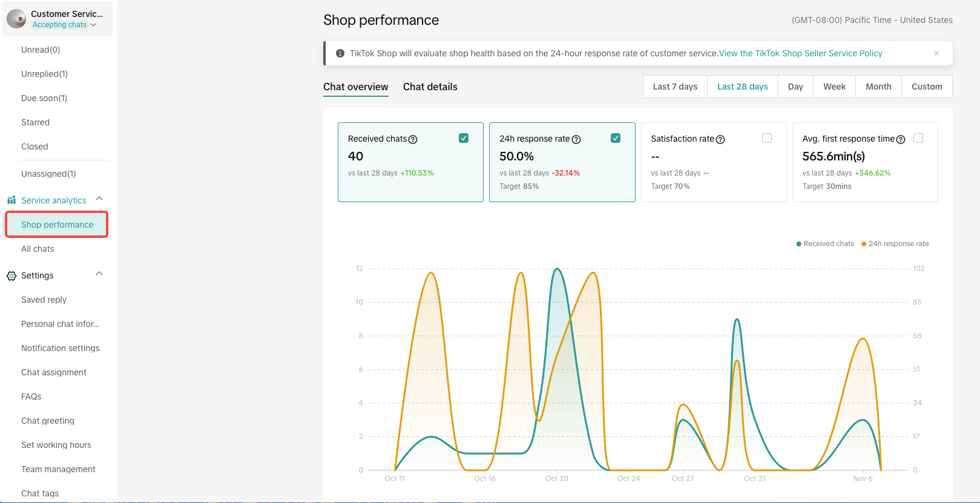Toggle Received chats series in chart legend

tap(825, 244)
